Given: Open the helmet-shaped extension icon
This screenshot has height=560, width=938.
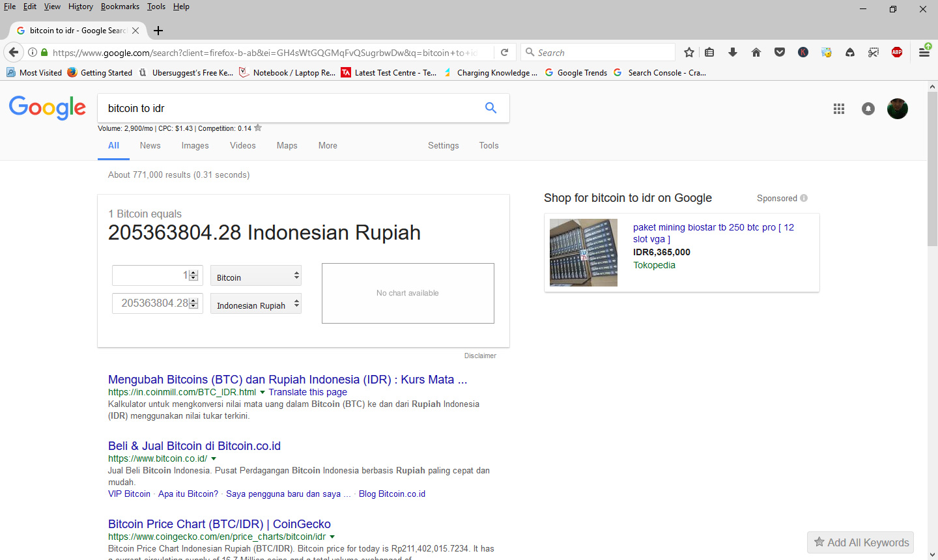Looking at the screenshot, I should [x=850, y=52].
